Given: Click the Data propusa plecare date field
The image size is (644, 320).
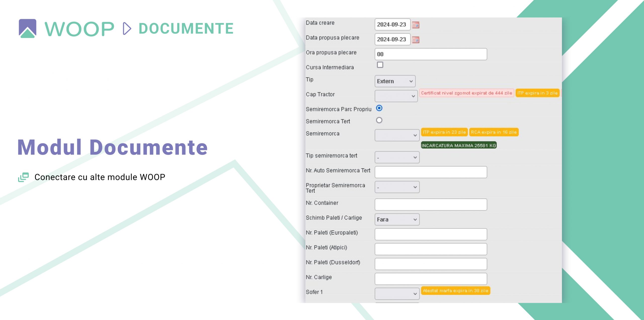Looking at the screenshot, I should point(392,39).
